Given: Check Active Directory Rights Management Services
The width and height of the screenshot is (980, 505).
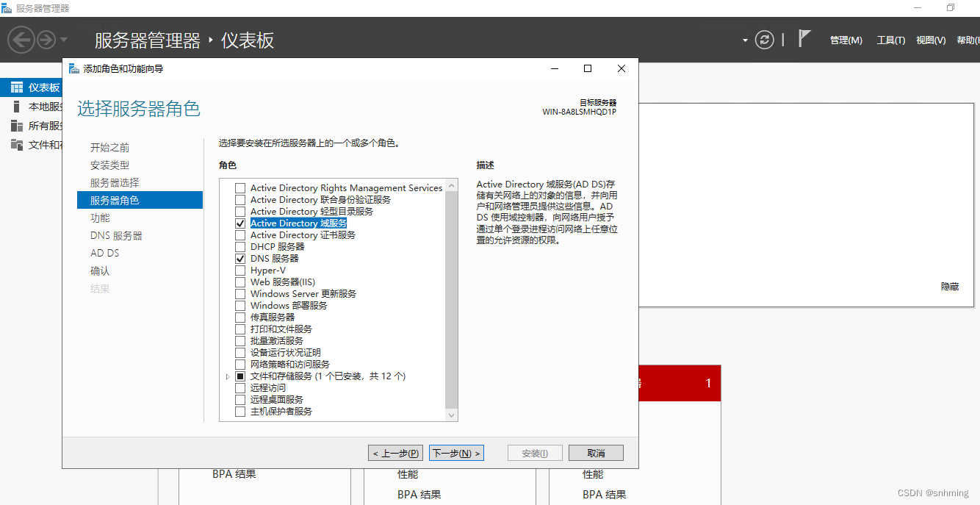Looking at the screenshot, I should point(240,188).
